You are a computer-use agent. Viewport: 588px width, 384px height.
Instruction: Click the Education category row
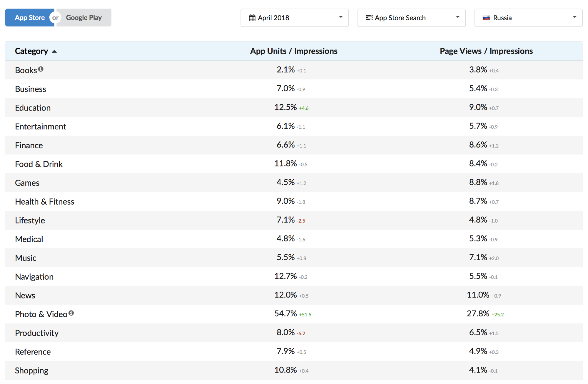(x=33, y=108)
